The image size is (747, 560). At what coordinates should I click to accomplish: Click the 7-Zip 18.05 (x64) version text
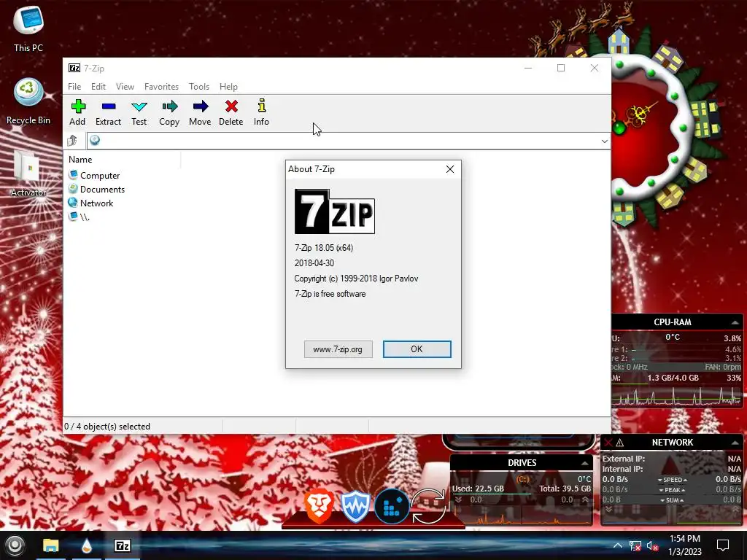324,248
